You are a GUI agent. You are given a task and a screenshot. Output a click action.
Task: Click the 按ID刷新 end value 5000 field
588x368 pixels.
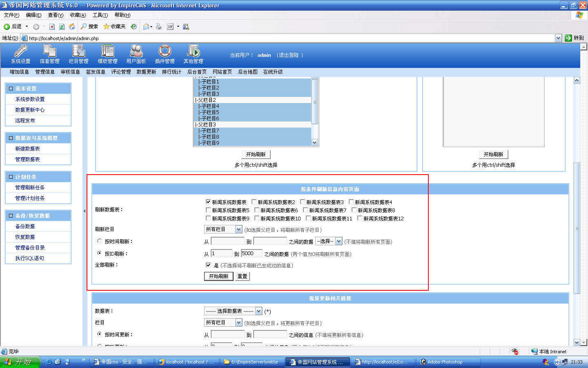pyautogui.click(x=252, y=254)
